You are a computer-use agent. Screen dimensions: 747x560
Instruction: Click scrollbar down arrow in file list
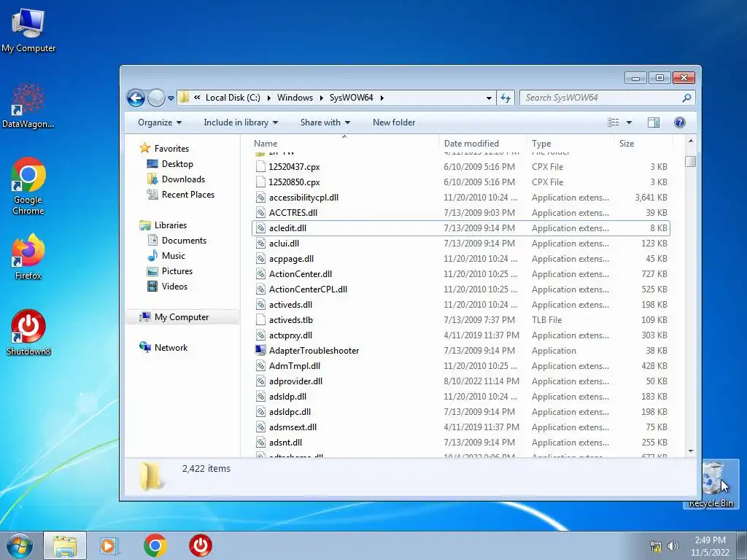(x=691, y=451)
